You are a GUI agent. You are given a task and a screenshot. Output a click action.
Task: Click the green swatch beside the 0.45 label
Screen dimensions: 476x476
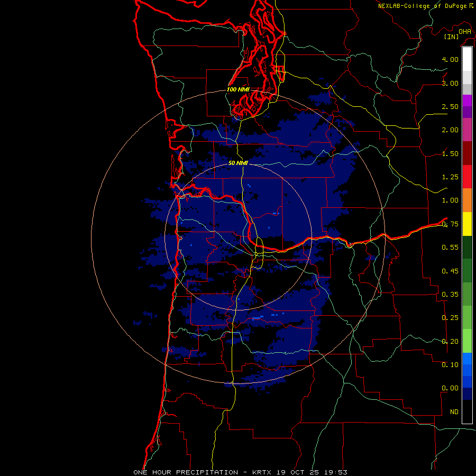(467, 271)
